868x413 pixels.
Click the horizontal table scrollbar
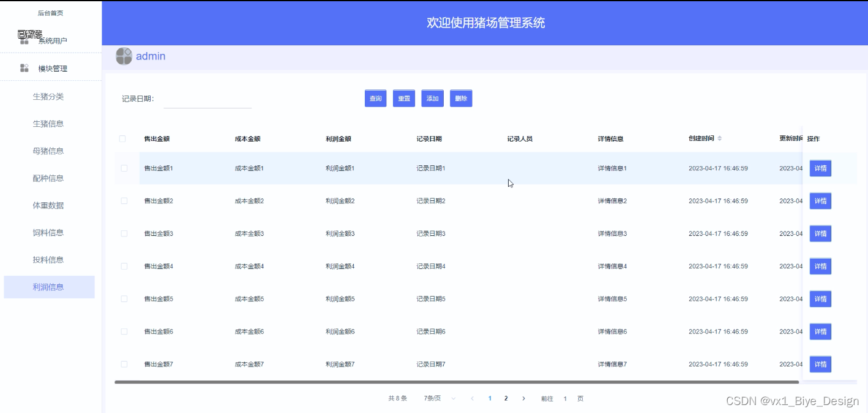tap(457, 382)
